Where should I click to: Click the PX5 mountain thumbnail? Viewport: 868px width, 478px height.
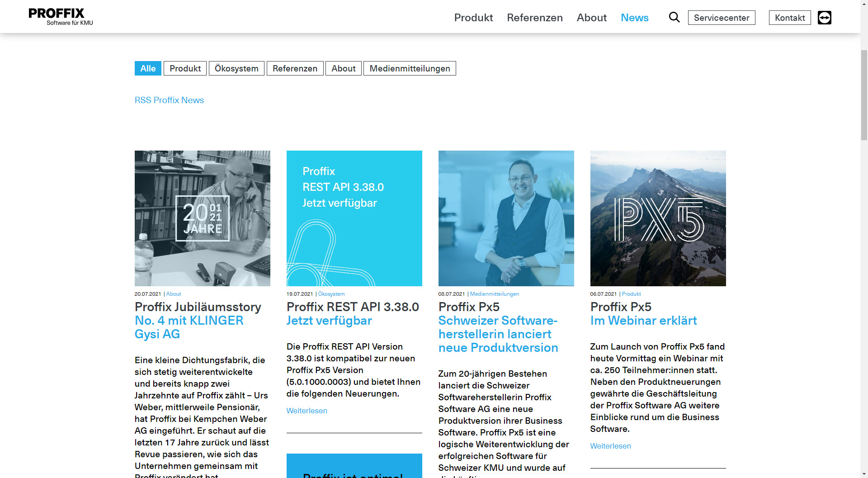(658, 218)
